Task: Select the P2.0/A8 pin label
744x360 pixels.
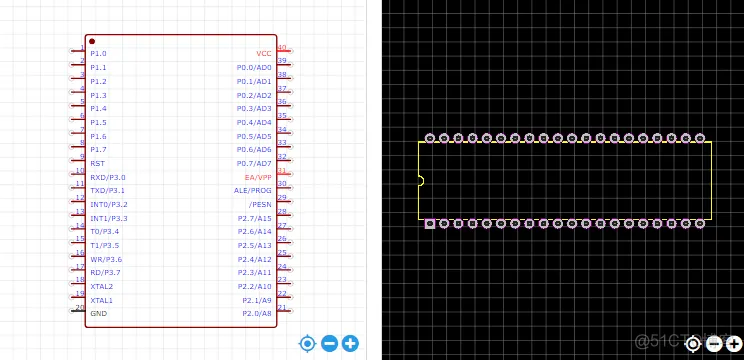Action: (257, 314)
